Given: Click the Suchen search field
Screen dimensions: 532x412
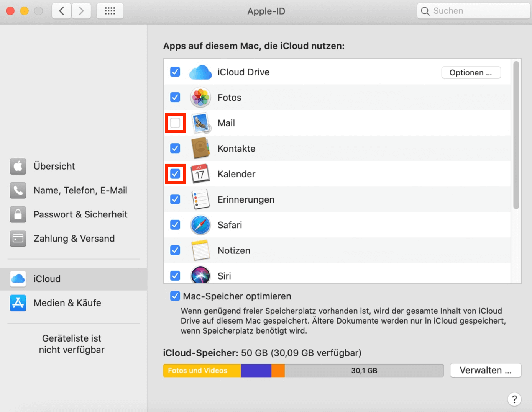Looking at the screenshot, I should (474, 11).
